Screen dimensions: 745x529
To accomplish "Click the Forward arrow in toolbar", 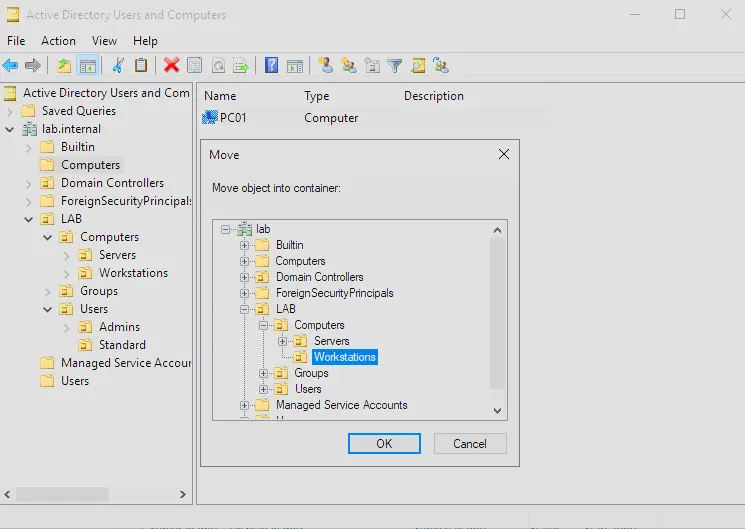I will (33, 65).
